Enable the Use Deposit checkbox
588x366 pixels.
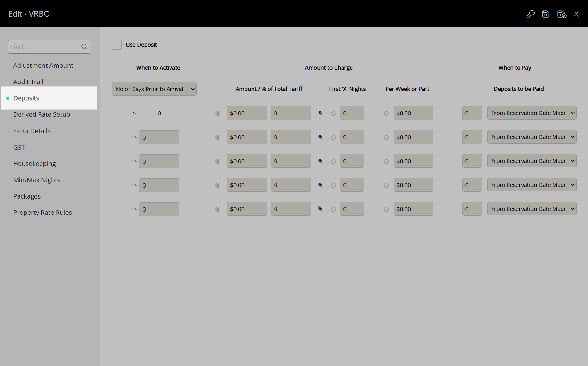(117, 45)
